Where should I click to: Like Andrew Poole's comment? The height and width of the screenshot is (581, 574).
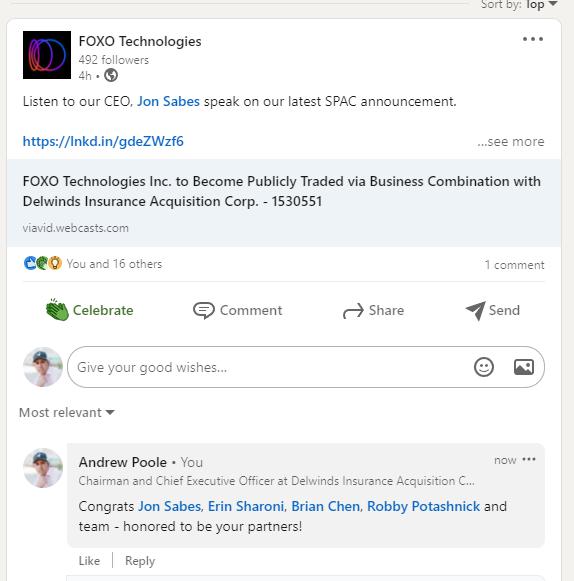[x=89, y=561]
